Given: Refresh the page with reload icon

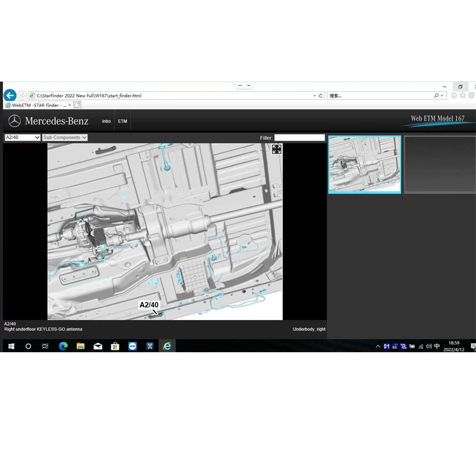Looking at the screenshot, I should coord(320,96).
